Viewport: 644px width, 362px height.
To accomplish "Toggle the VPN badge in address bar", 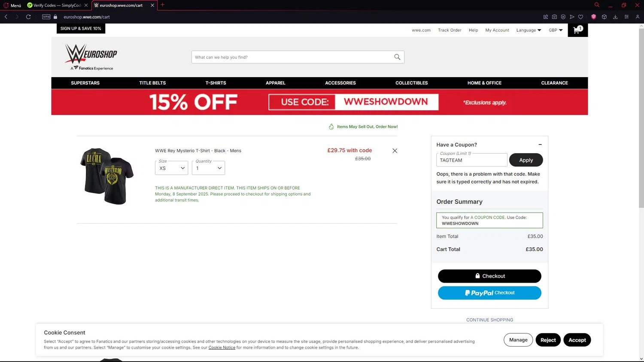I will pos(46,17).
